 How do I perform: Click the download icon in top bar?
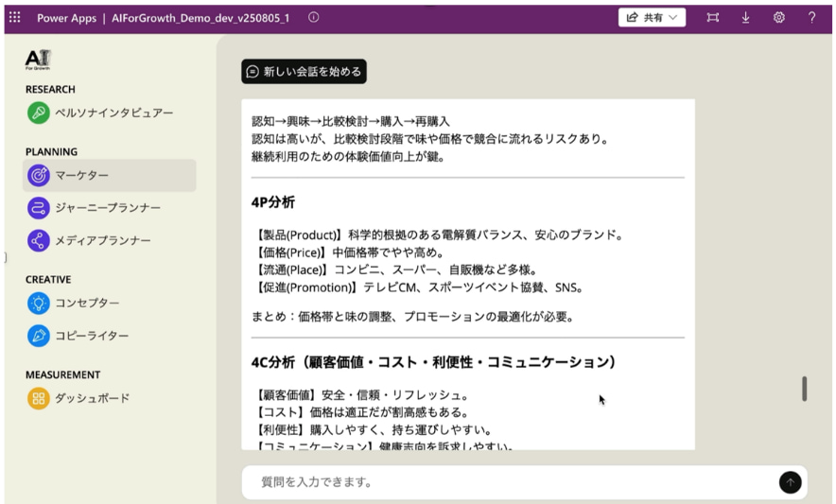(x=745, y=17)
